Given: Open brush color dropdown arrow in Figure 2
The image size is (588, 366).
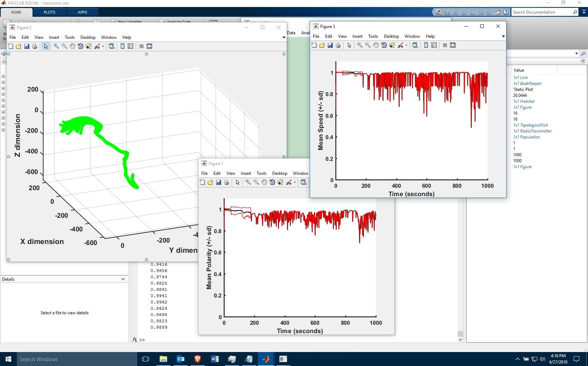Looking at the screenshot, I should coord(103,46).
